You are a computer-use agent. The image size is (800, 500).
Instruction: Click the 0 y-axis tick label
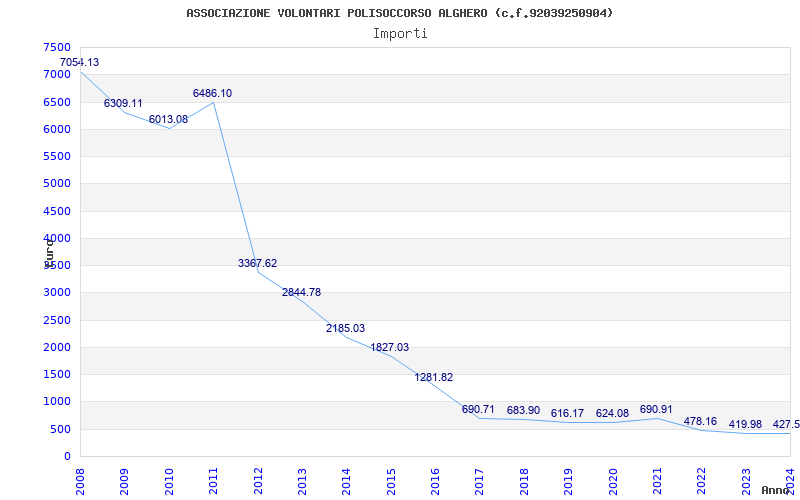[67, 457]
